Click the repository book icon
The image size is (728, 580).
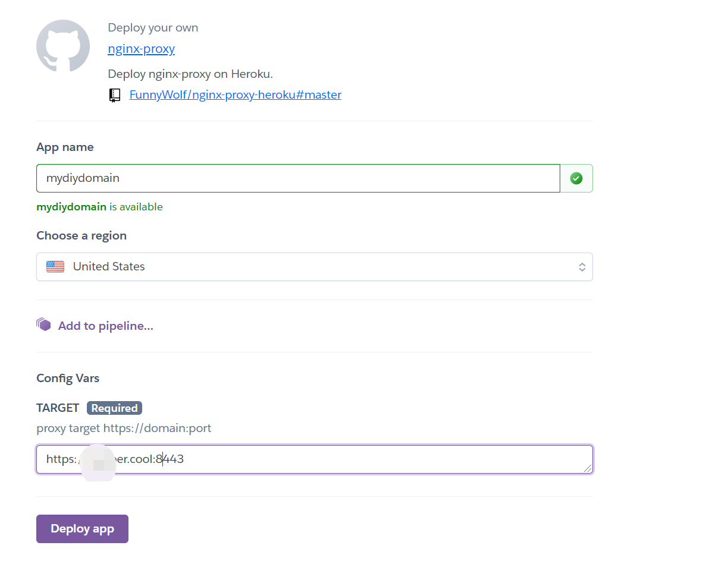[x=115, y=95]
